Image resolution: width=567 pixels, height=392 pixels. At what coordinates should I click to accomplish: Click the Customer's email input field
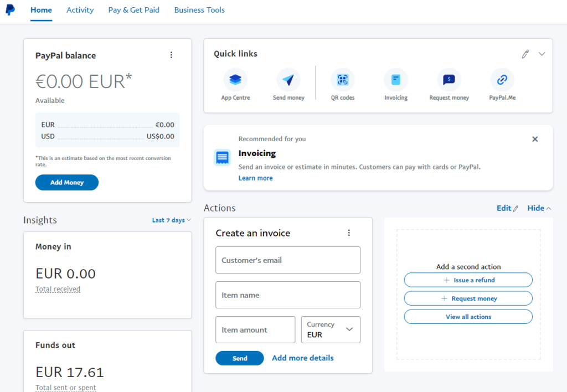pyautogui.click(x=288, y=260)
